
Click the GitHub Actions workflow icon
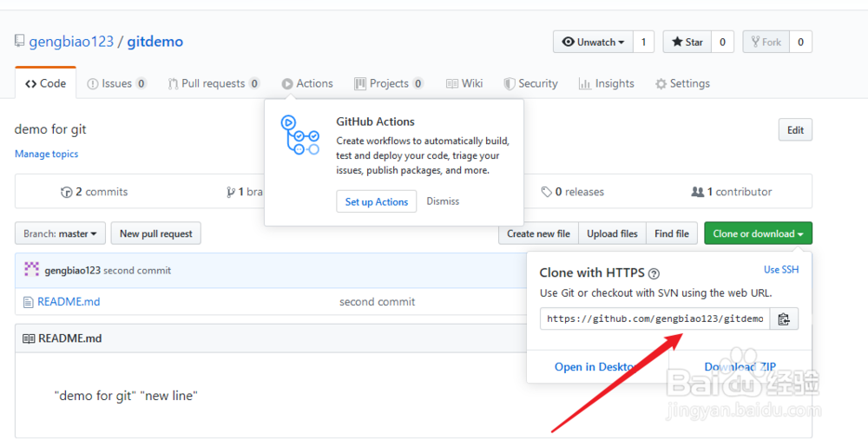(x=300, y=135)
